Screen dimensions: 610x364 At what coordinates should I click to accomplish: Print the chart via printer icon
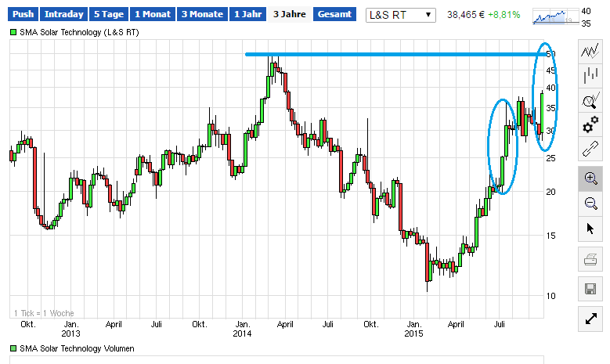click(590, 259)
